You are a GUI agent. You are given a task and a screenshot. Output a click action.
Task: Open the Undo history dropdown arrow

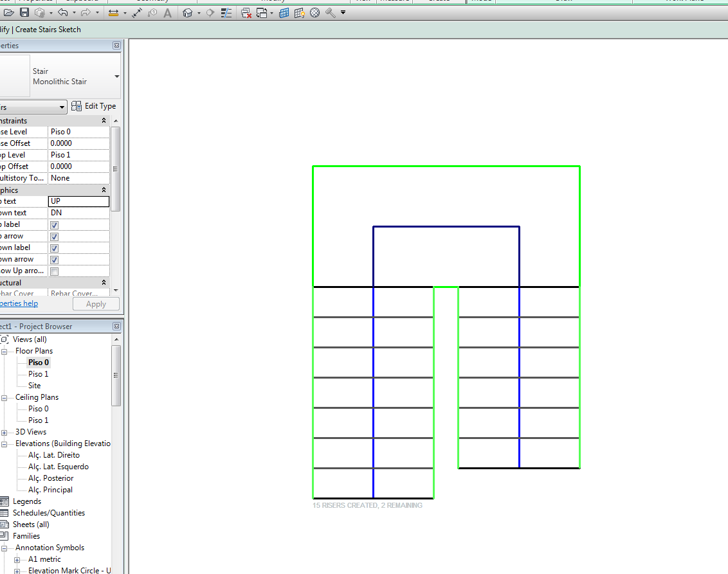coord(74,13)
